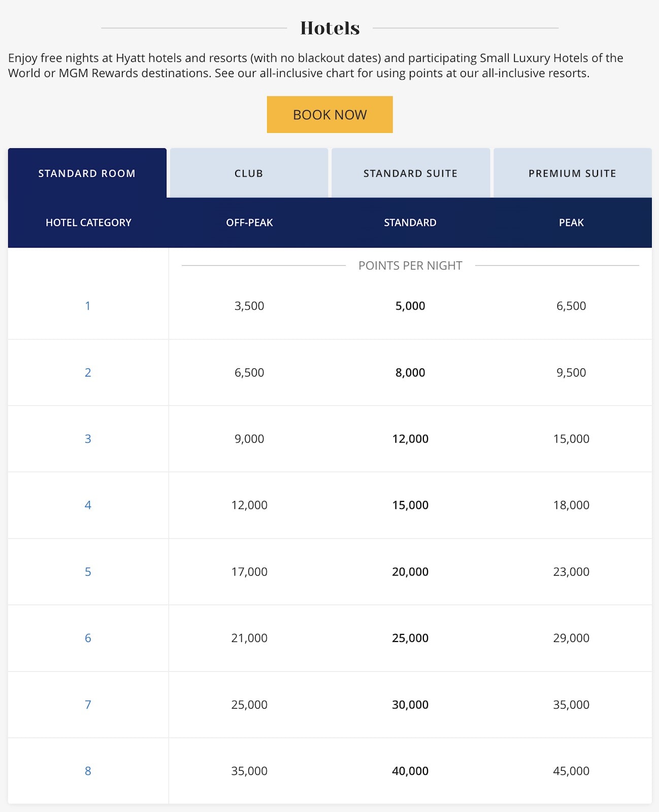Select the 15,000 peak value in category 3
659x812 pixels.
[x=571, y=439]
